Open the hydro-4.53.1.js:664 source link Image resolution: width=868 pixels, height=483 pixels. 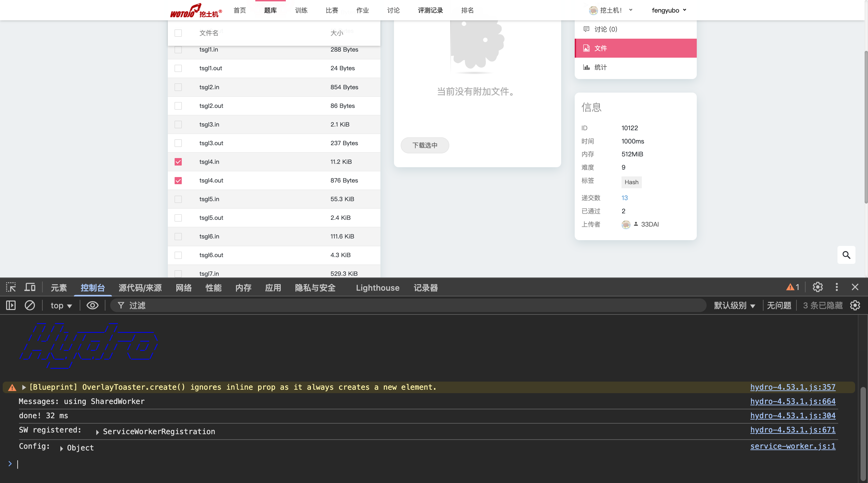pyautogui.click(x=792, y=401)
